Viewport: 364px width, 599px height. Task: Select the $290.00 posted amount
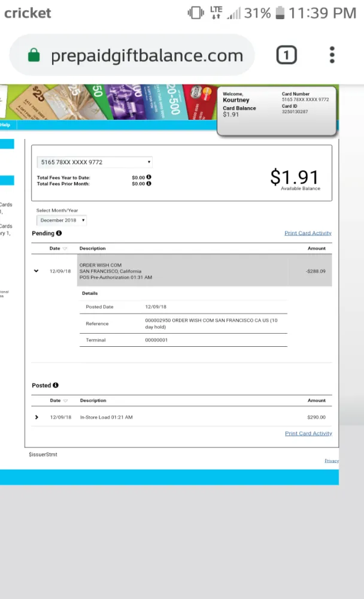316,417
